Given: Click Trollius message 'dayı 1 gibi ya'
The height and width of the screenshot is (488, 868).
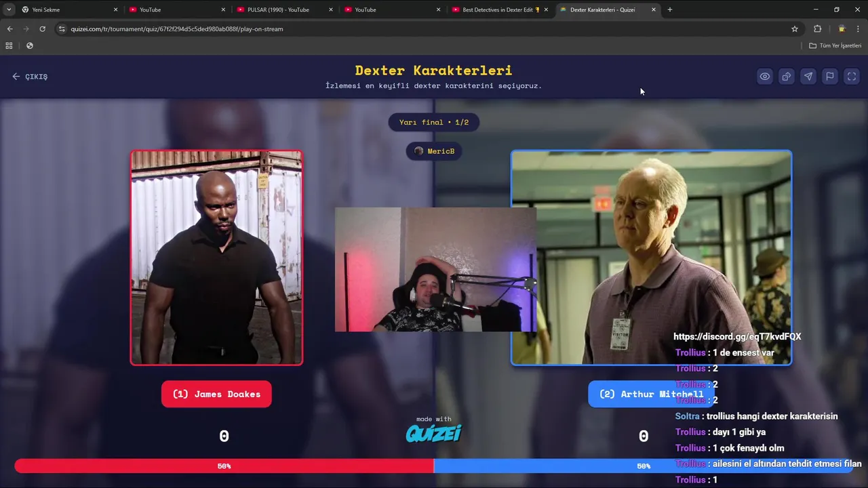Looking at the screenshot, I should click(721, 432).
